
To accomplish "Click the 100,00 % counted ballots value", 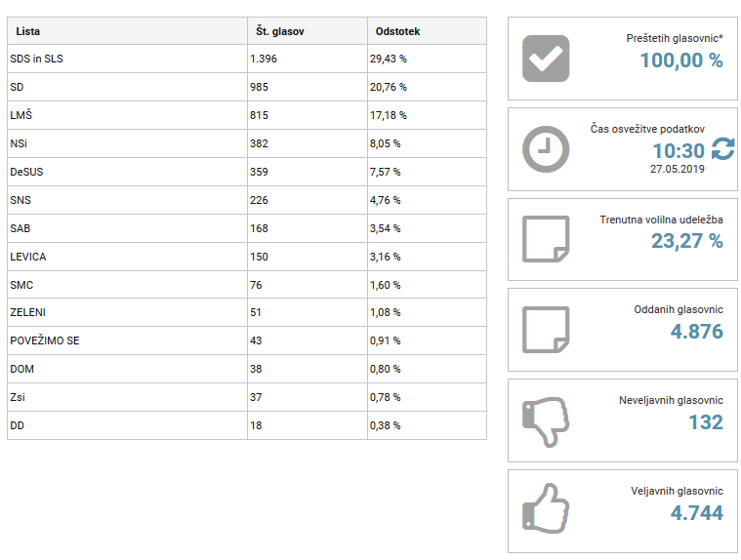I will (681, 60).
